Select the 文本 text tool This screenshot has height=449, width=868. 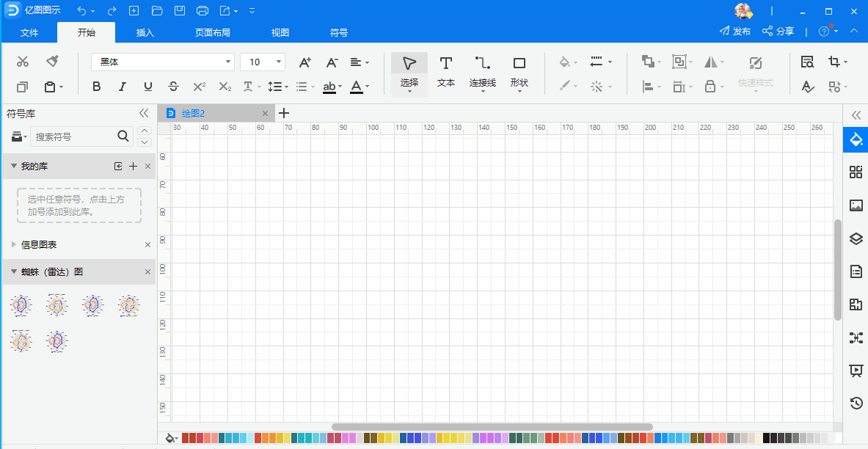(445, 72)
